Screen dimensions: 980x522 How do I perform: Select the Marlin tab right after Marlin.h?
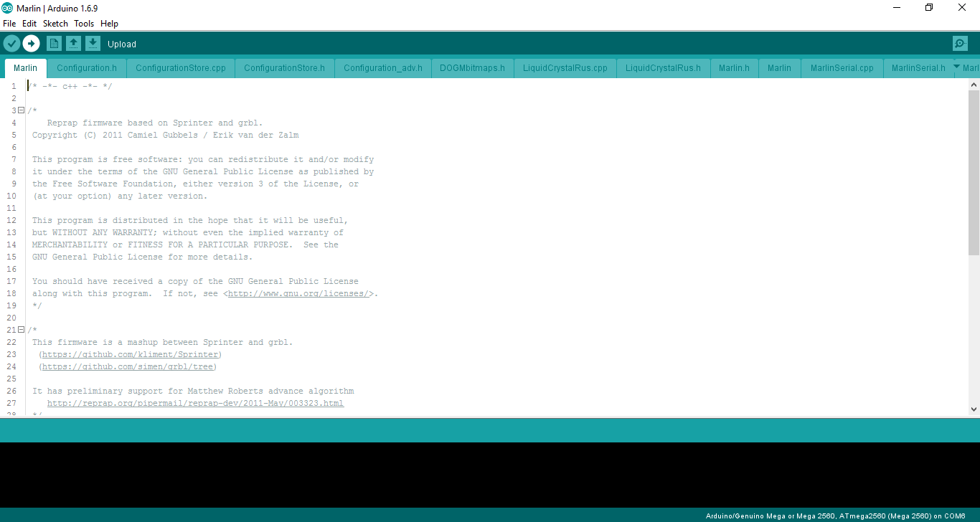click(780, 68)
